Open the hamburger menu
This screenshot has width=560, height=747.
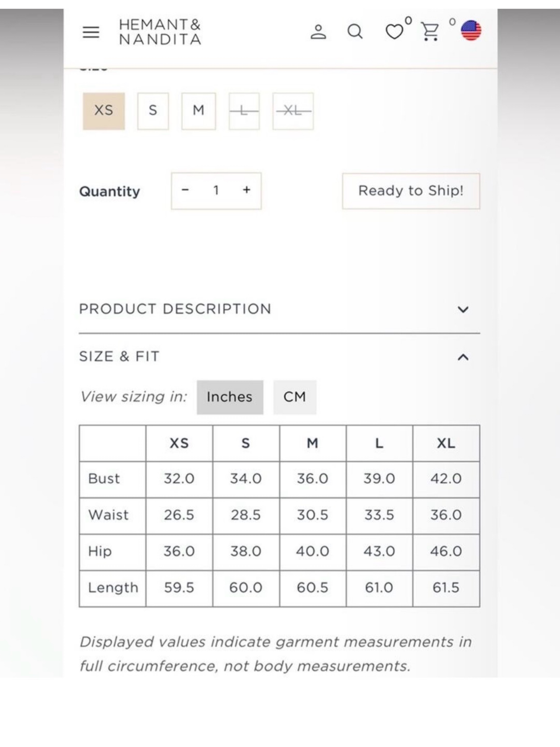pyautogui.click(x=91, y=32)
